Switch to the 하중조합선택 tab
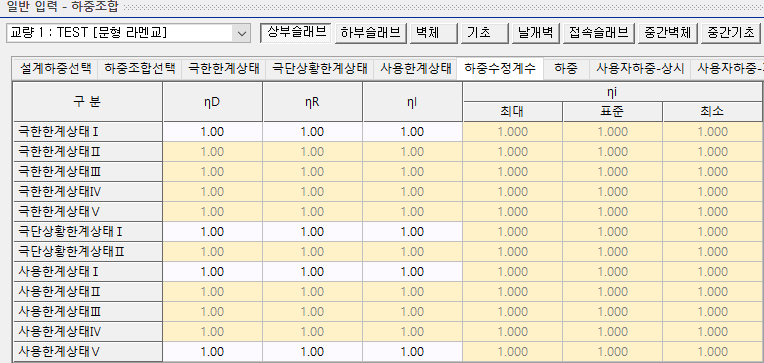Viewport: 764px width, 363px height. click(x=139, y=69)
